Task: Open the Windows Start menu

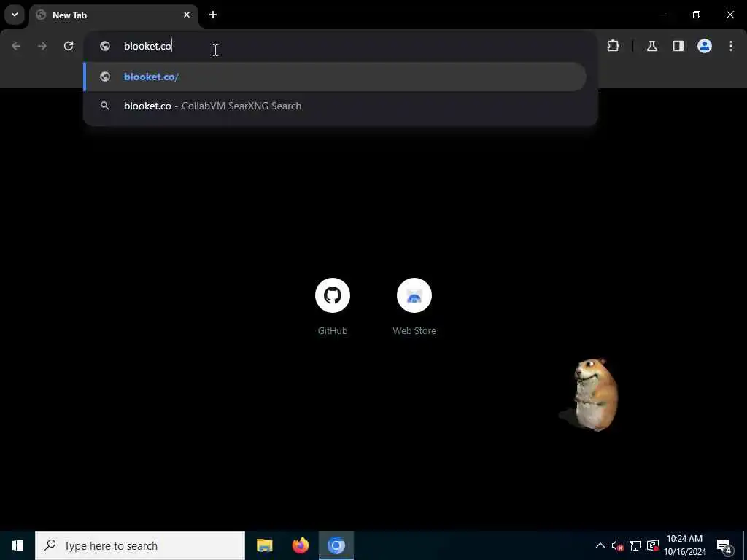Action: click(18, 545)
